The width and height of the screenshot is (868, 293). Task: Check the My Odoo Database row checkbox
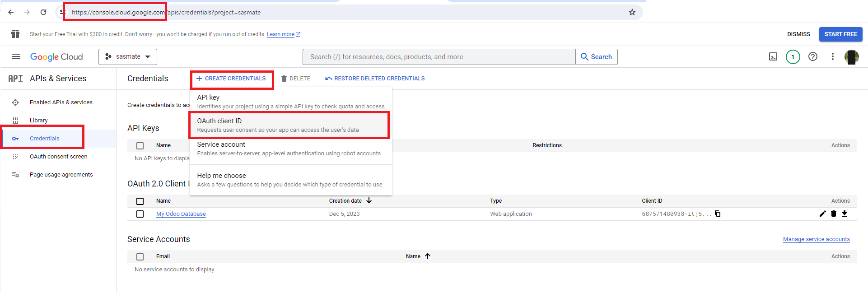(140, 214)
